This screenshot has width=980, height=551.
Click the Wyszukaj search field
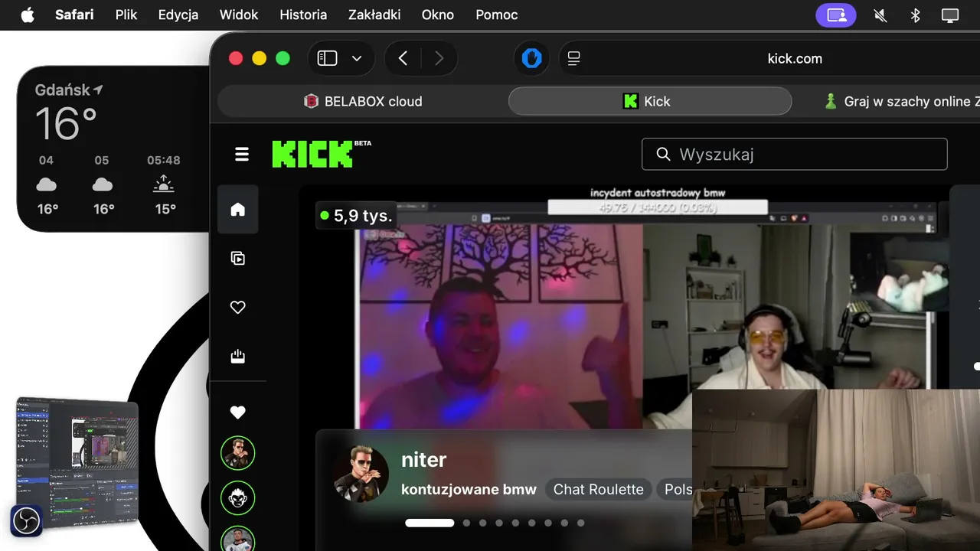pyautogui.click(x=795, y=154)
